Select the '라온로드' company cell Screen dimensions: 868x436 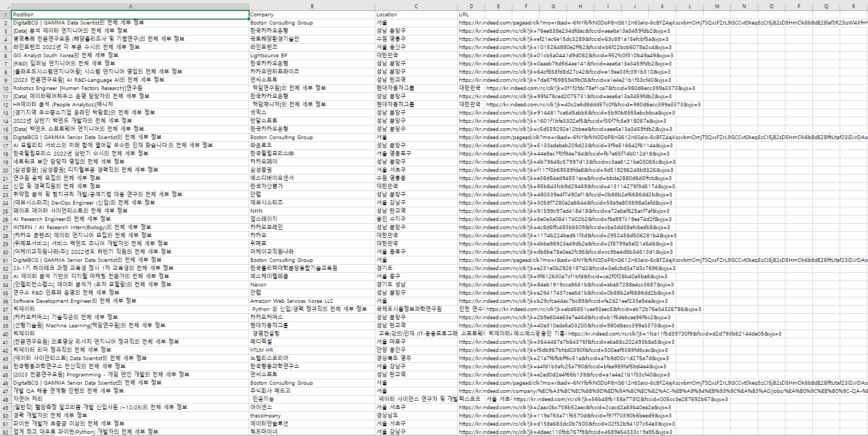coord(312,146)
